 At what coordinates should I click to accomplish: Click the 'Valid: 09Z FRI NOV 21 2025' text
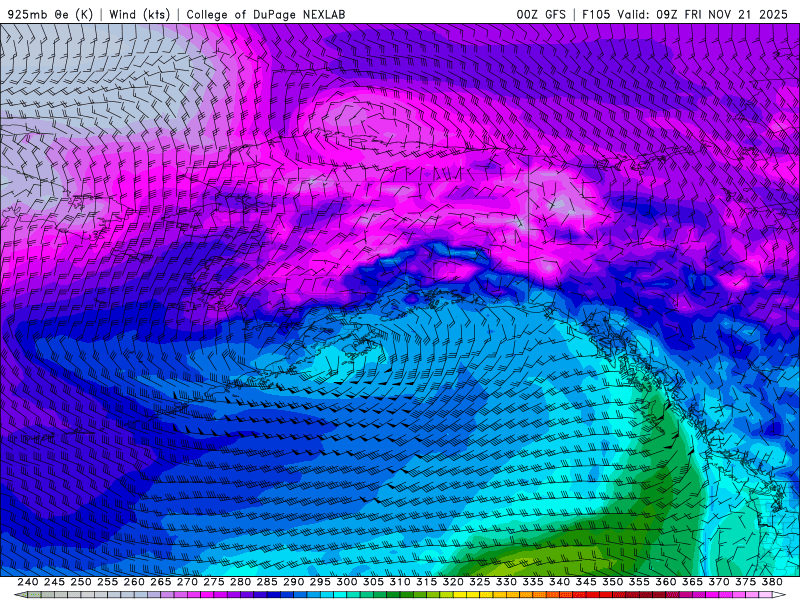(x=703, y=14)
